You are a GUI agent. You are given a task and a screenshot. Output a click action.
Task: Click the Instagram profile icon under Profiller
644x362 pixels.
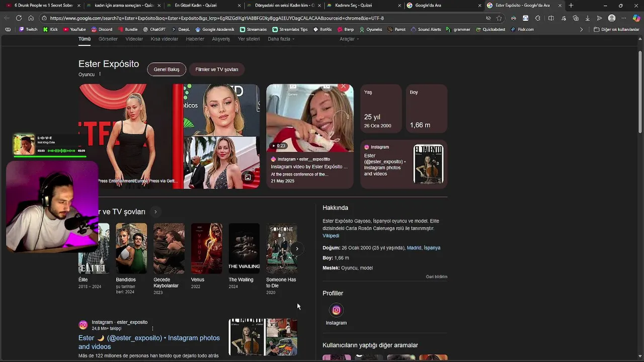(x=336, y=310)
